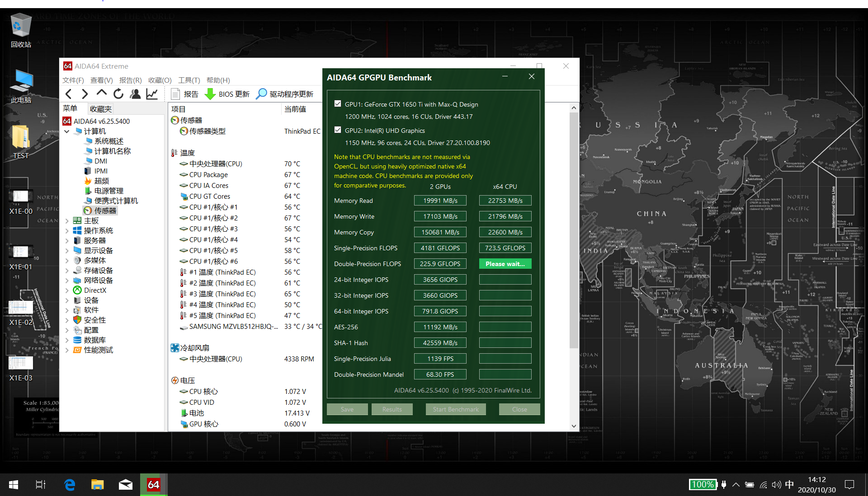The height and width of the screenshot is (496, 868).
Task: Open the 工具(T) menu
Action: coord(189,80)
